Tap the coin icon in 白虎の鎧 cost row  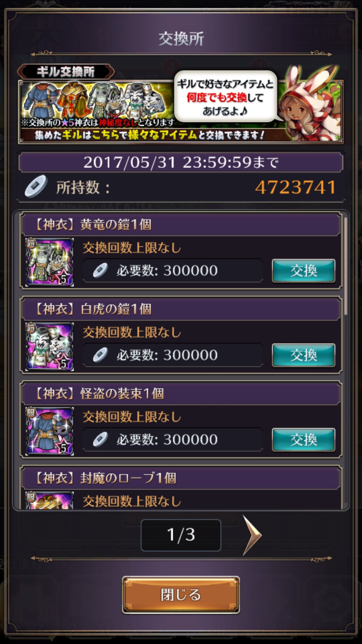100,355
